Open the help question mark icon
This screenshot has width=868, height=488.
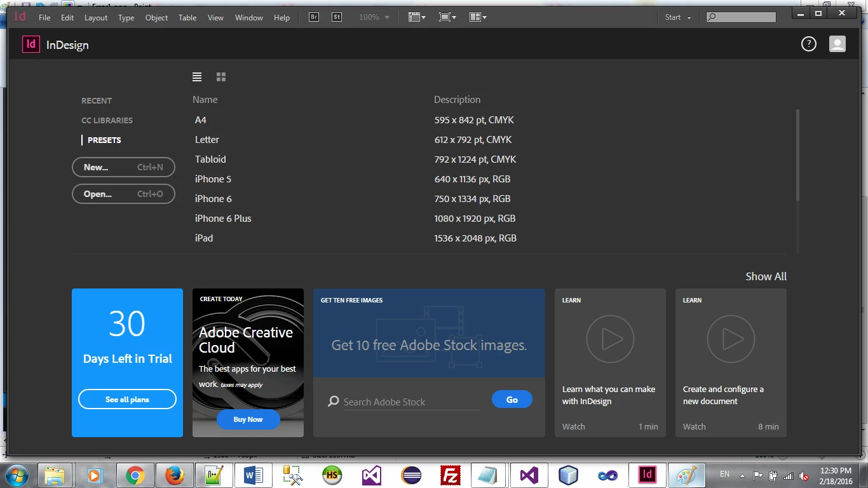pos(808,44)
